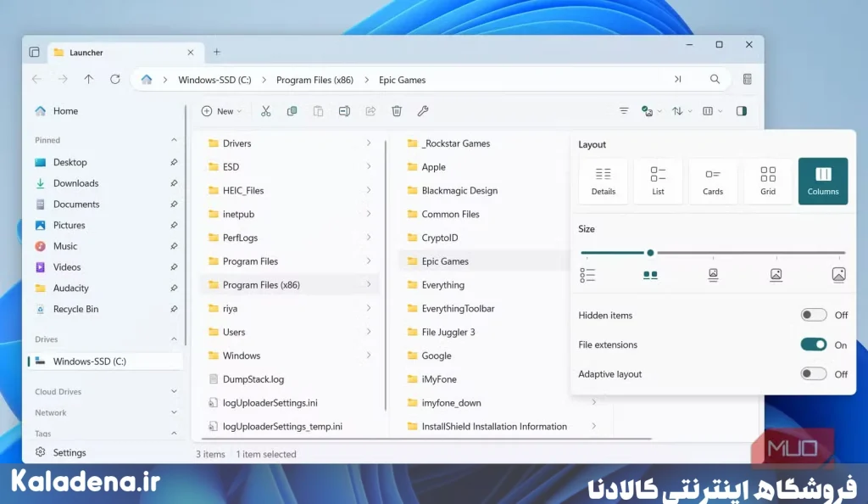Select the Windows folder in first column
The width and height of the screenshot is (868, 504).
click(x=290, y=356)
